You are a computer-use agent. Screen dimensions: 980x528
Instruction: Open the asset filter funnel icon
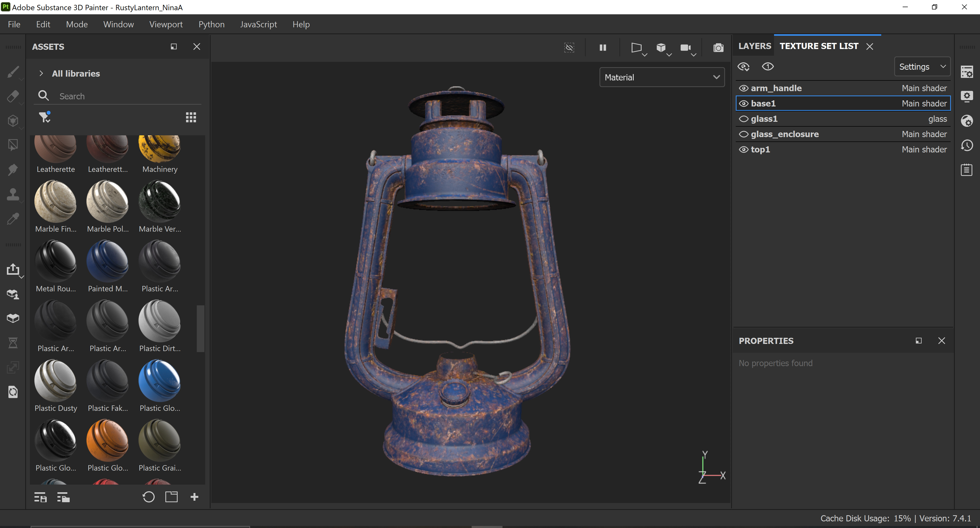click(44, 117)
